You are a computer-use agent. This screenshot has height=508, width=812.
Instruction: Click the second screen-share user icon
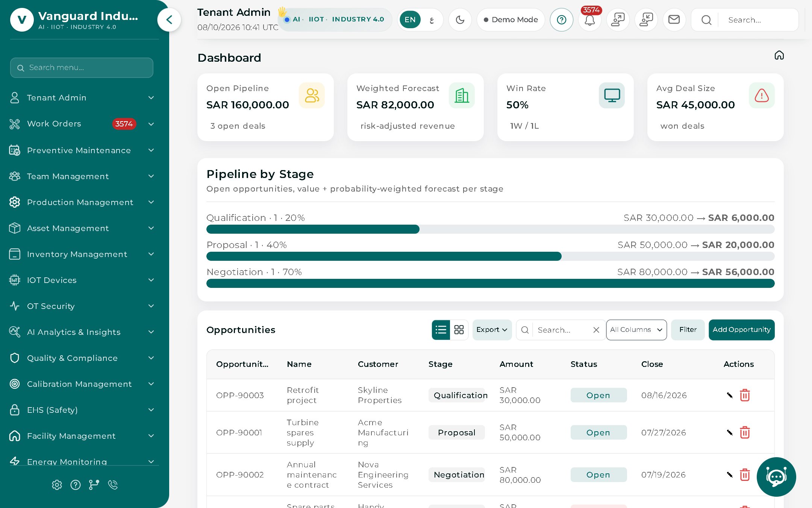pos(646,20)
